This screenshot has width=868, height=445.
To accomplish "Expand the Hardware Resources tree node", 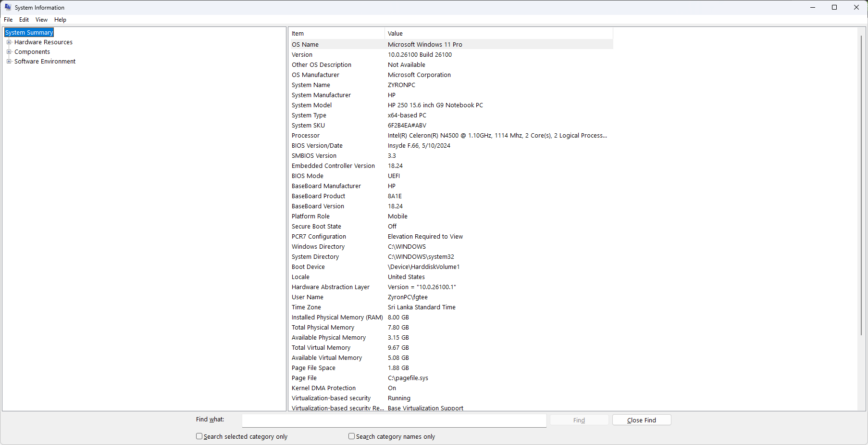I will point(9,42).
